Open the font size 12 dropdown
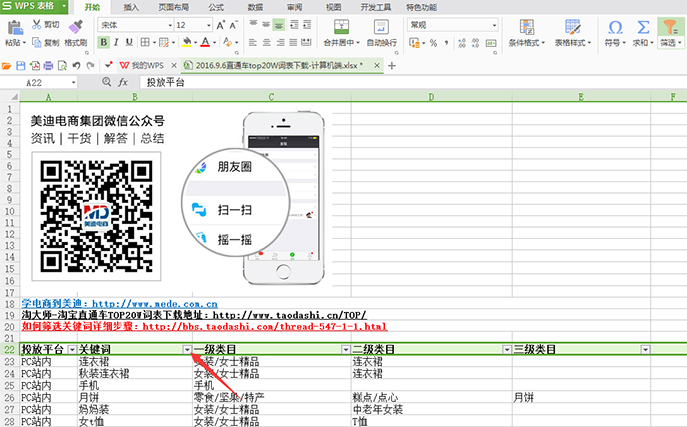687x427 pixels. [209, 25]
